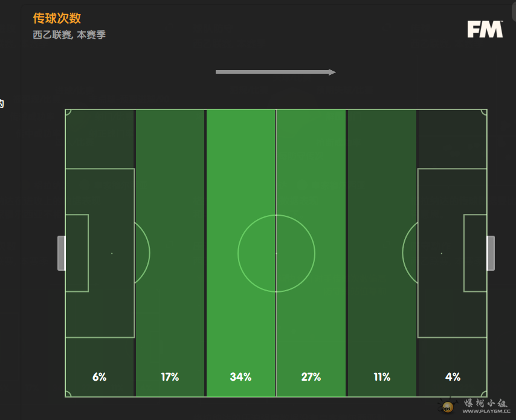Select the 27% passing zone
The height and width of the screenshot is (420, 516).
pyautogui.click(x=311, y=253)
